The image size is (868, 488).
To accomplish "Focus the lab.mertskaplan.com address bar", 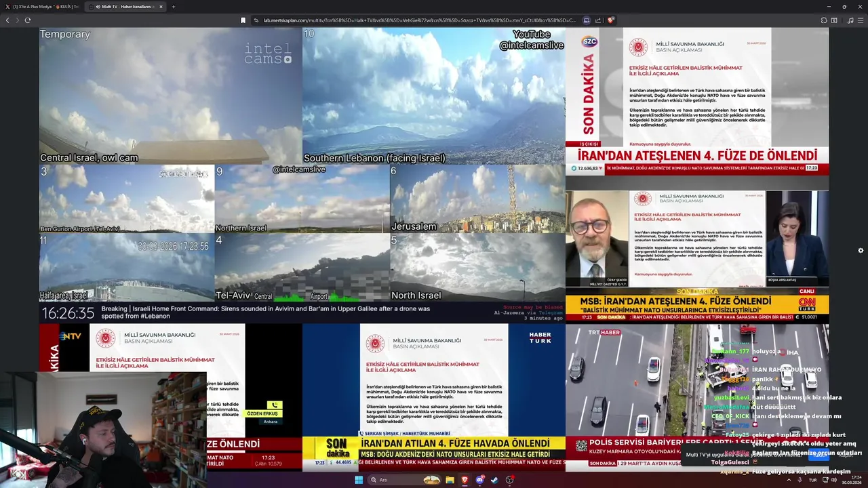I will [419, 20].
